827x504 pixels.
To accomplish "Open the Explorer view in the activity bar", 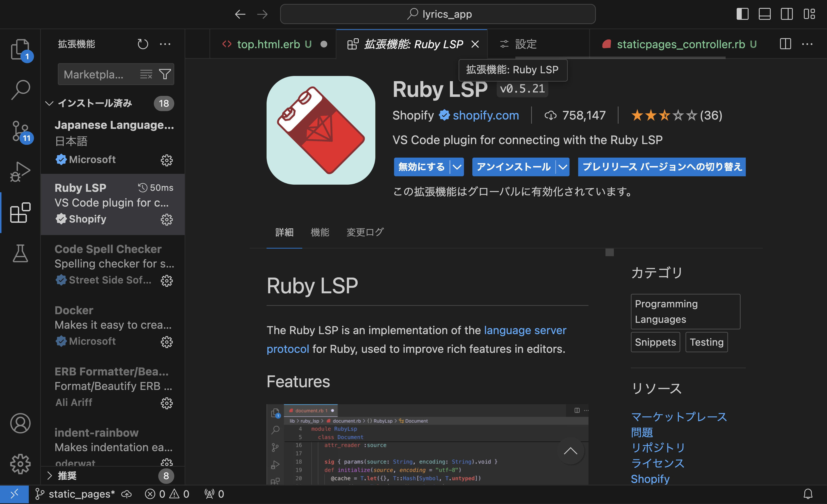I will 20,49.
